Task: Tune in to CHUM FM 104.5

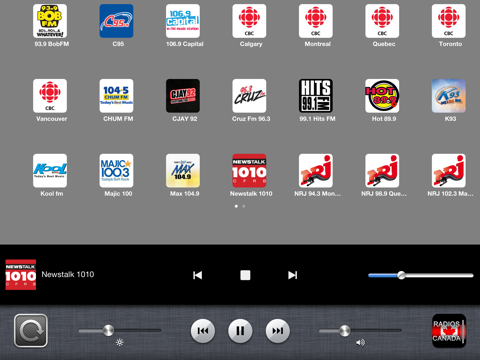Action: click(116, 96)
